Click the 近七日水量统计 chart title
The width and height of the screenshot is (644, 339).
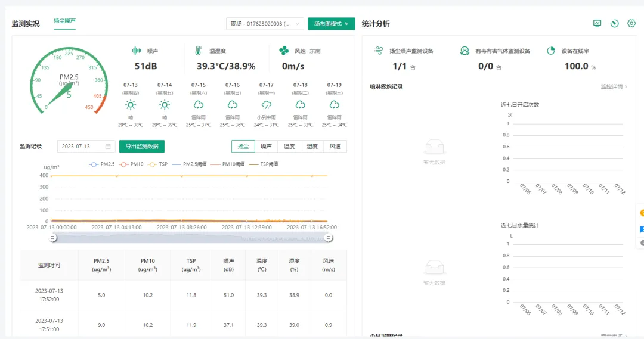click(x=519, y=225)
